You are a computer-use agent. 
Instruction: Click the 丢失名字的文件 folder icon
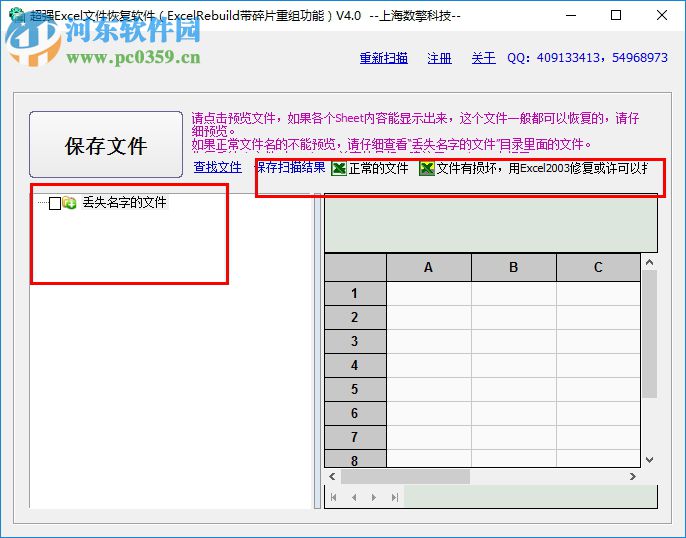69,203
